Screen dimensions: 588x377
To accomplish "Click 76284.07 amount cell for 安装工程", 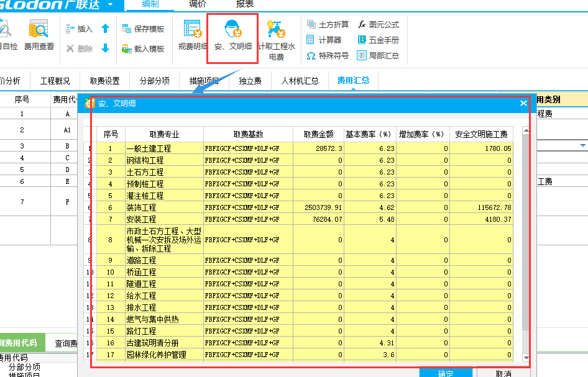I will [318, 219].
